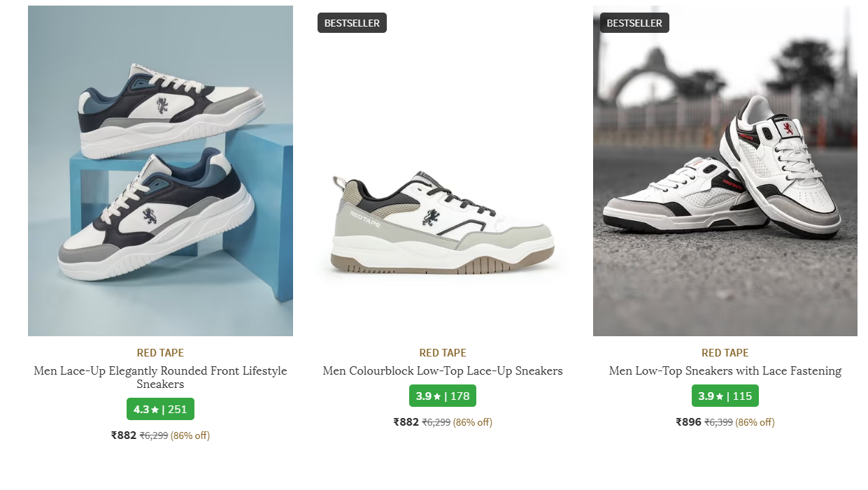
Task: Open the Colourblock Low-Top sneaker product image
Action: tap(443, 210)
